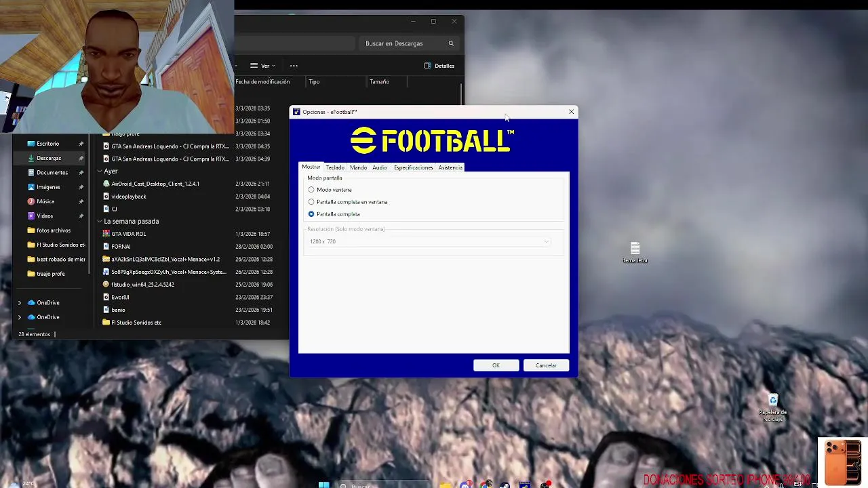
Task: Click the pin icon beside Escritorio
Action: click(x=81, y=144)
